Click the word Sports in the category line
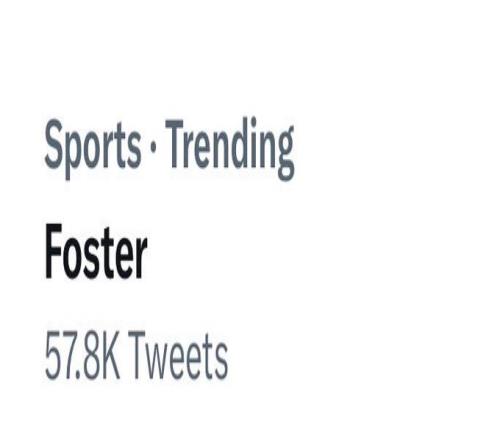This screenshot has height=440, width=500. pos(93,149)
